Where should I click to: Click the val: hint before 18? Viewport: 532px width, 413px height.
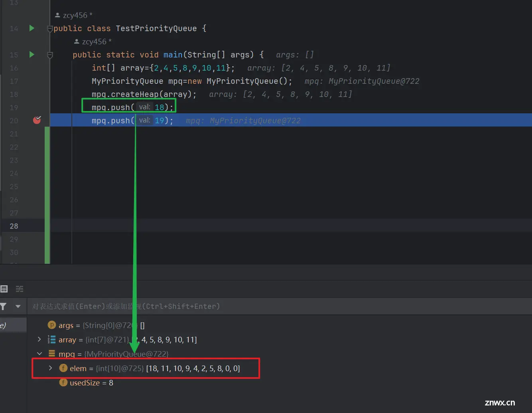144,107
